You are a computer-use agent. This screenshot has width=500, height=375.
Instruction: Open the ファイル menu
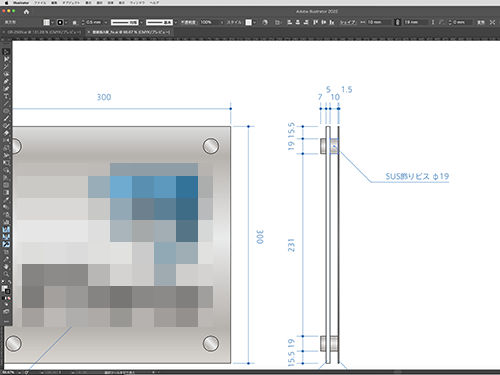click(40, 3)
